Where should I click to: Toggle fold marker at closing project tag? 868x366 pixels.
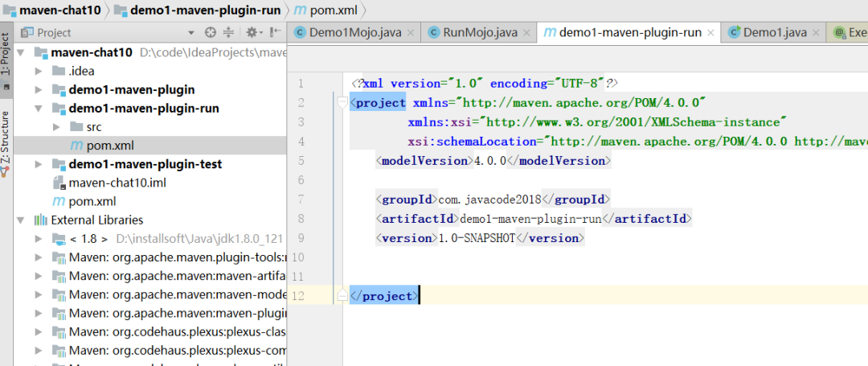pyautogui.click(x=342, y=296)
